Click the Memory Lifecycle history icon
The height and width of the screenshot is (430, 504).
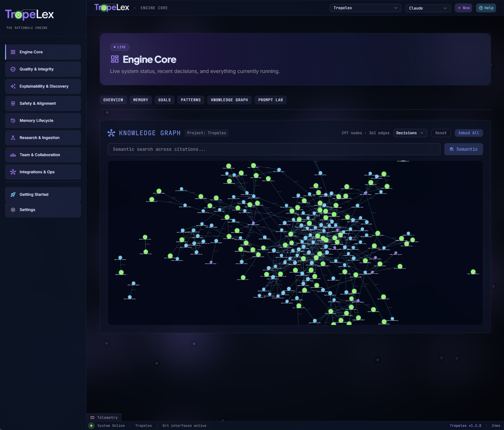coord(13,121)
